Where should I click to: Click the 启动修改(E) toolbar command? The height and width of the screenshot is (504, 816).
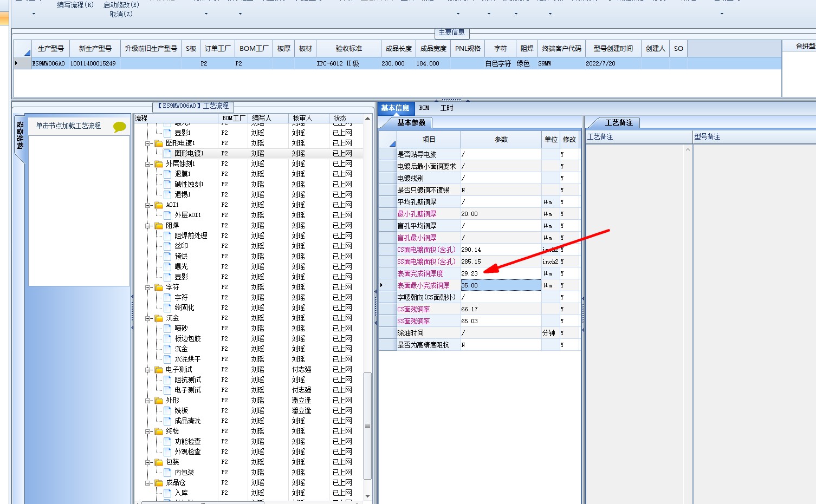(121, 5)
